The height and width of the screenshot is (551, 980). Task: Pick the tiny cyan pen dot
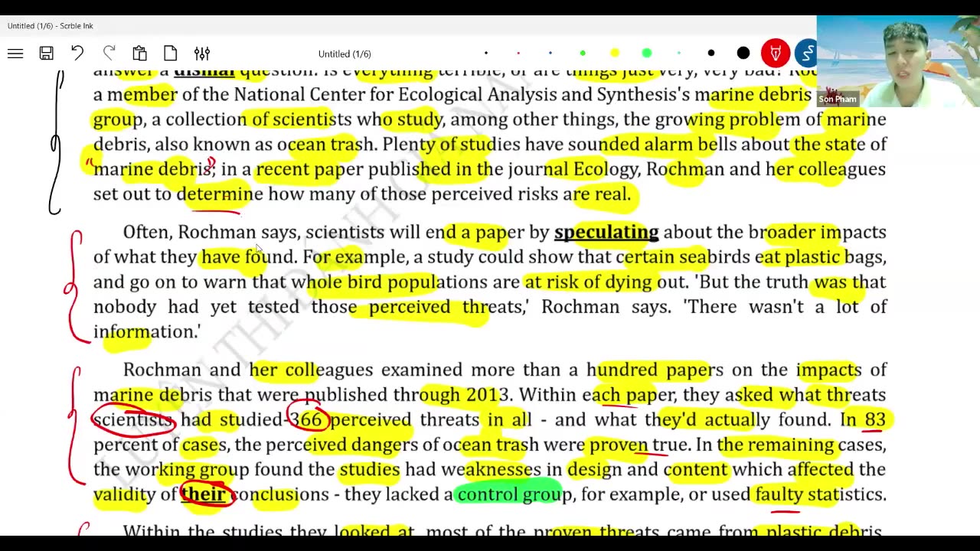click(679, 54)
